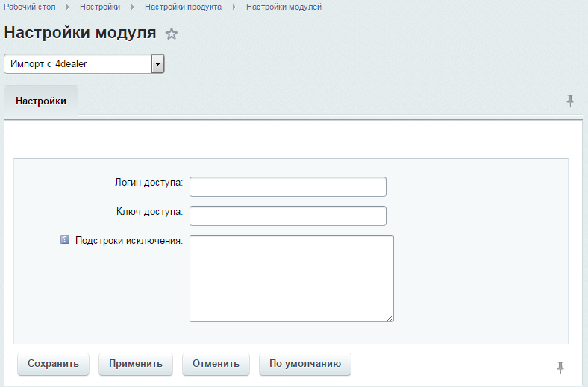The height and width of the screenshot is (387, 588).
Task: Click help icon beside Подстроки исключения
Action: [x=65, y=241]
